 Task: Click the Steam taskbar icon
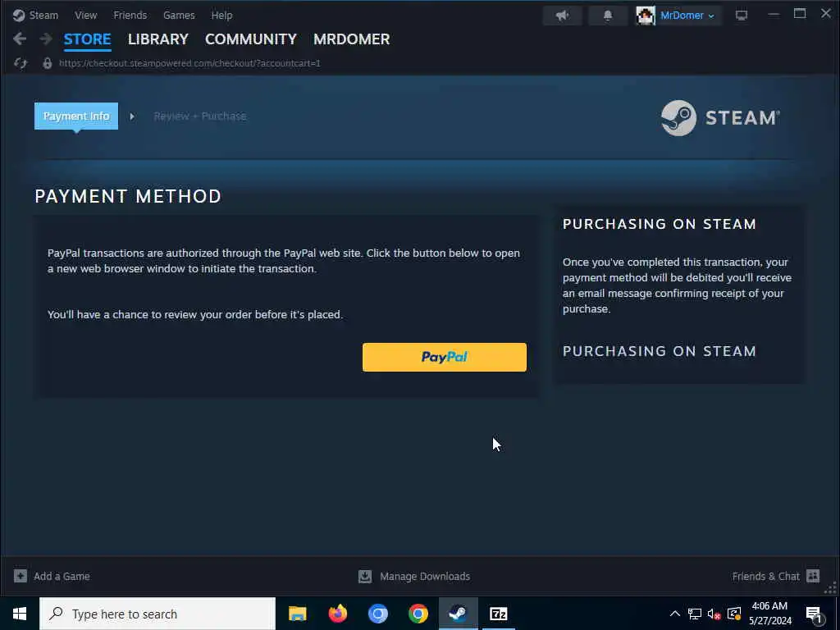[x=458, y=614]
